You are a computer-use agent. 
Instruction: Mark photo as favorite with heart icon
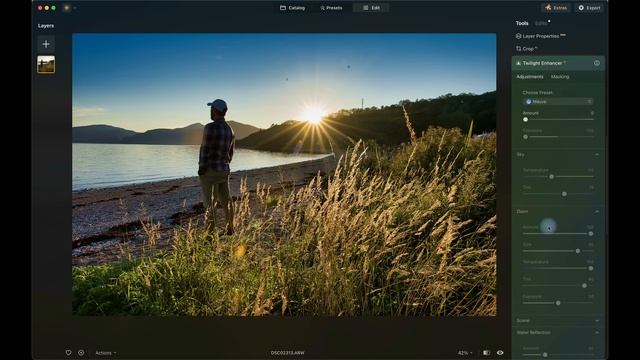[68, 353]
